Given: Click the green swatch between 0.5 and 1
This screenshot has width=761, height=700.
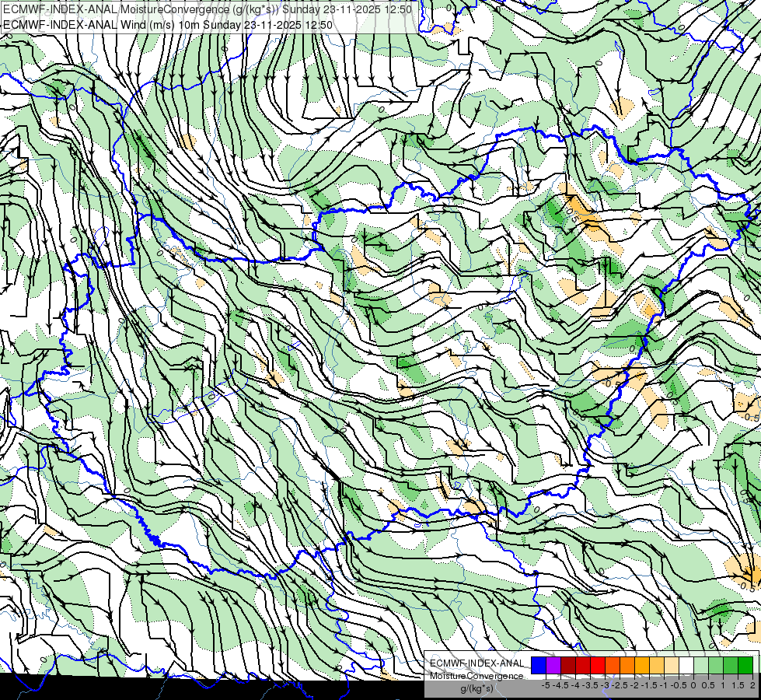Looking at the screenshot, I should coord(716,666).
